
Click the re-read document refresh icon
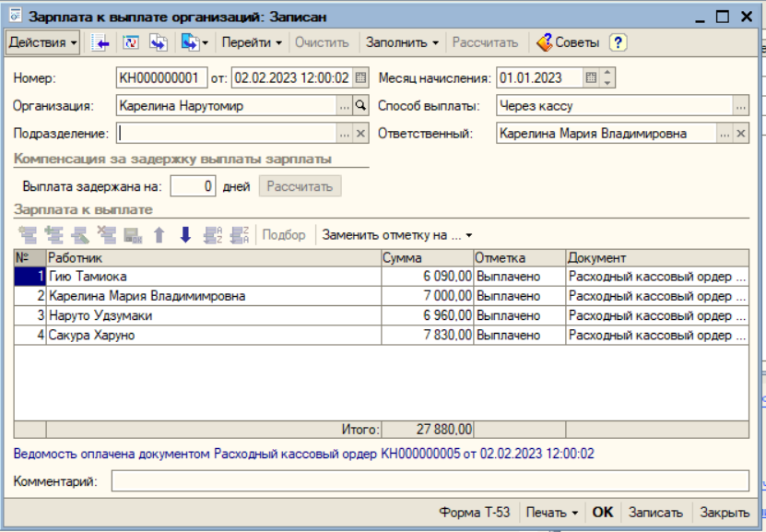coord(131,42)
